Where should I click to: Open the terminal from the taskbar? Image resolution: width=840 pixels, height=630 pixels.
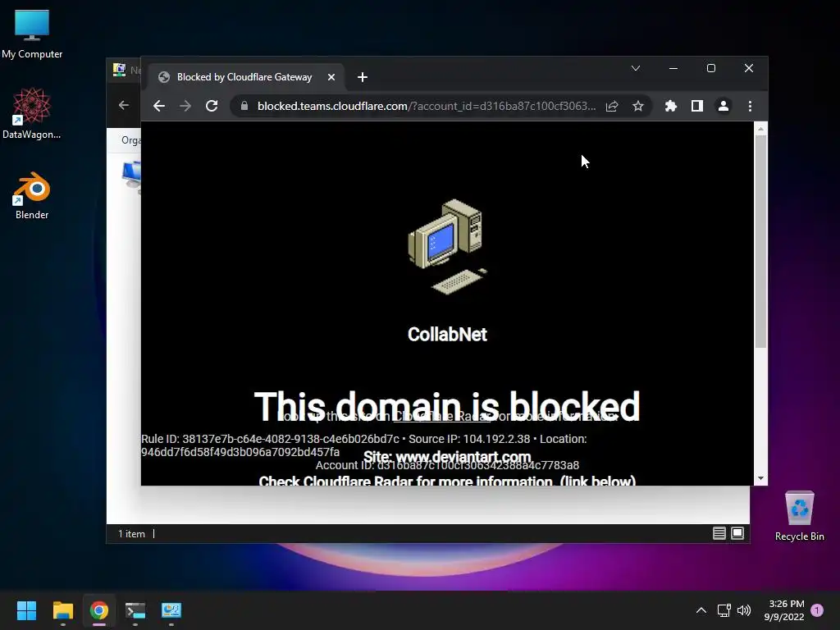[135, 610]
